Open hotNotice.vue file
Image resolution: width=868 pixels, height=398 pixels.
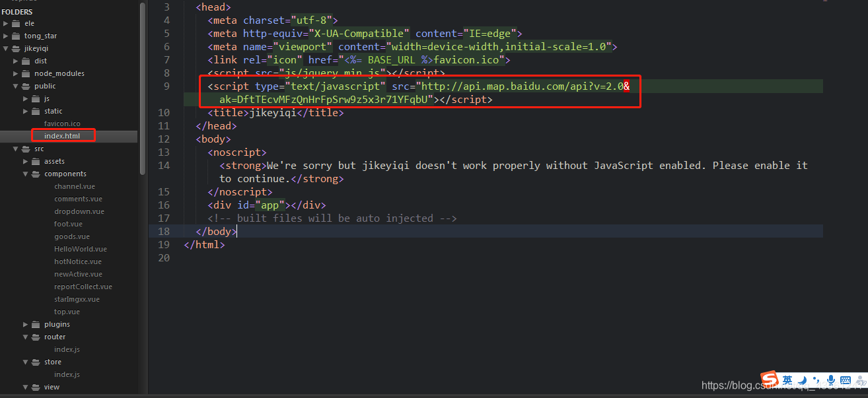78,261
